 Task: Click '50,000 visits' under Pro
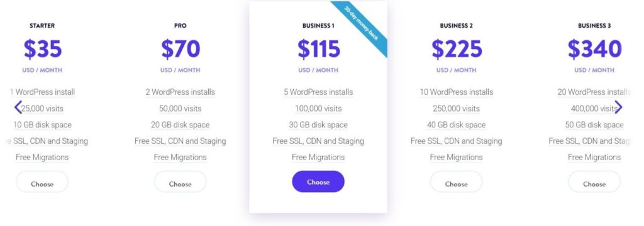tap(180, 109)
